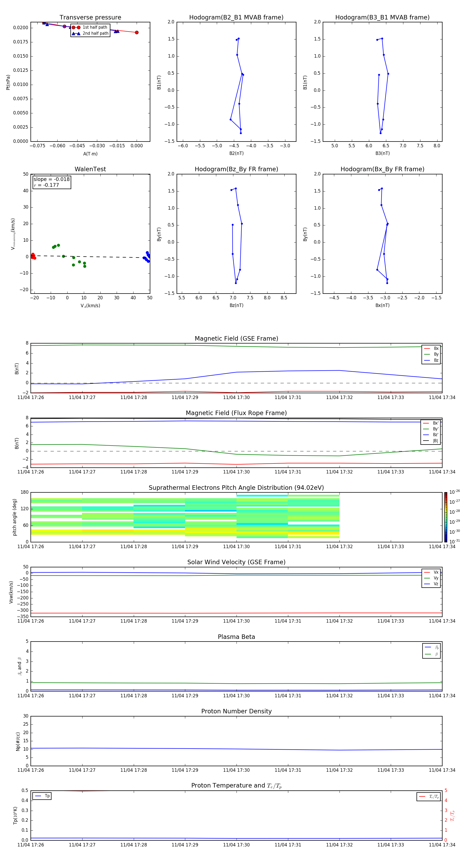Click 'VA(km/s)' x-axis label of WalenTest

(90, 306)
